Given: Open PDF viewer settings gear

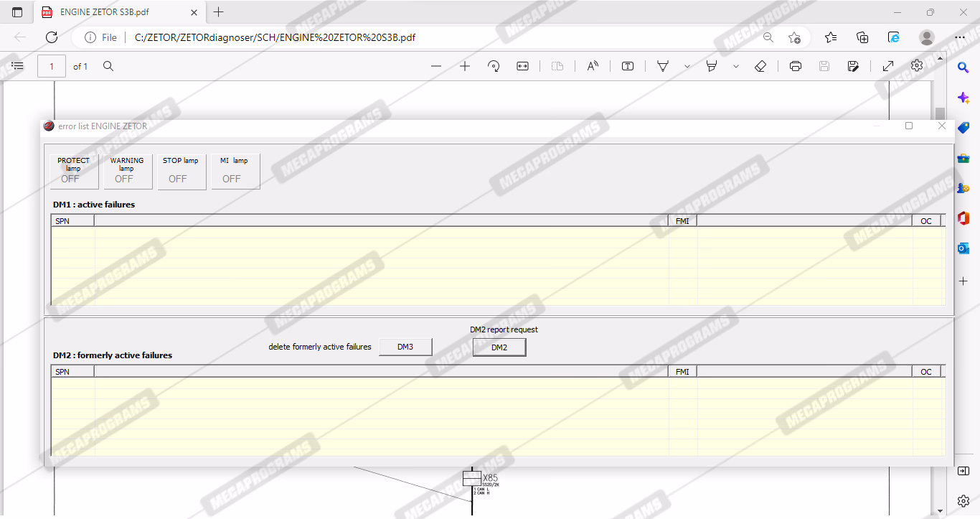Looking at the screenshot, I should [x=917, y=65].
